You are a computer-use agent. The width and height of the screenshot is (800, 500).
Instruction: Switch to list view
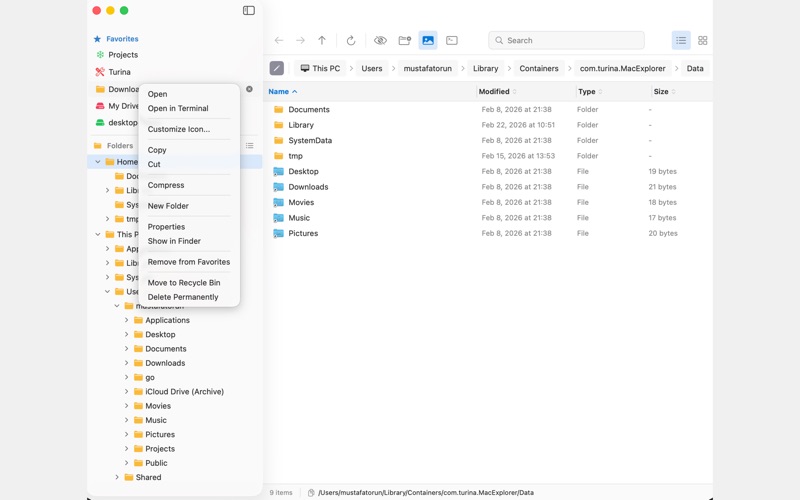681,40
